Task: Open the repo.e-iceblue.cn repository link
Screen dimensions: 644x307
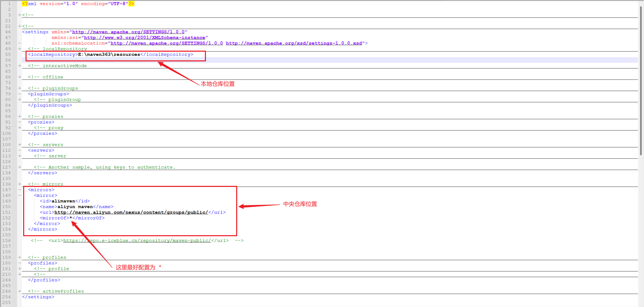Action: pos(137,241)
